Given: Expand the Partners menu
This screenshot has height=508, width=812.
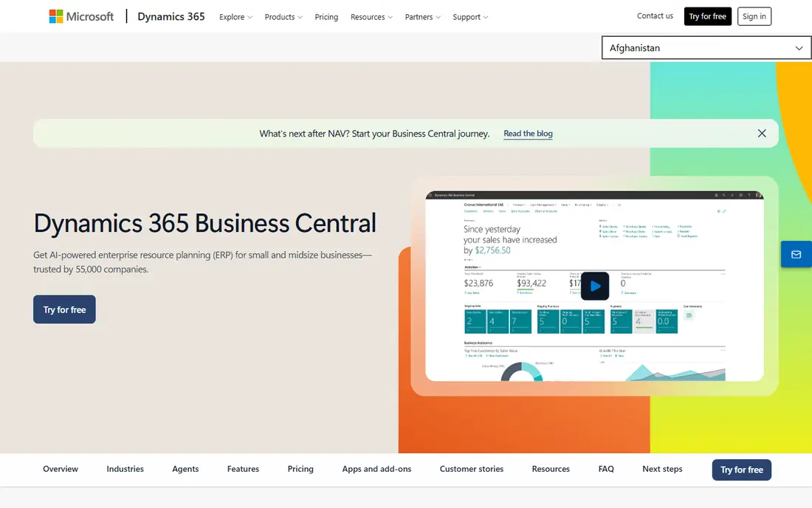Looking at the screenshot, I should point(422,17).
